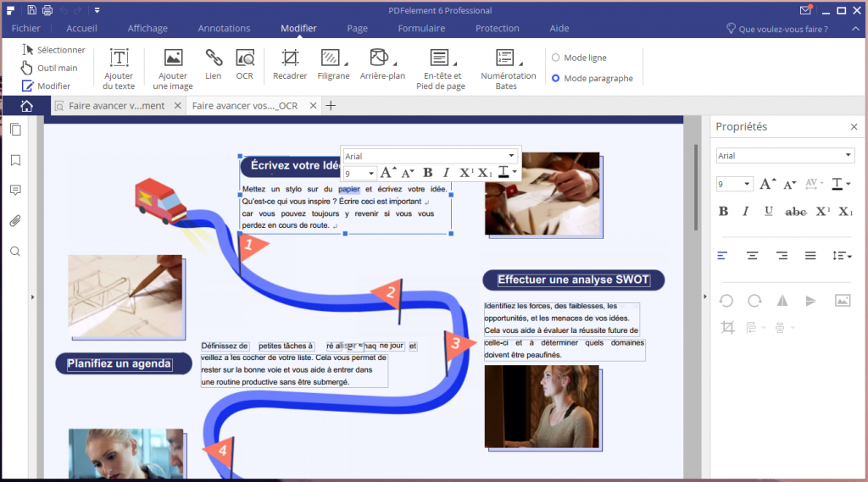Image resolution: width=868 pixels, height=482 pixels.
Task: Click Ajouter une image tool
Action: click(x=173, y=69)
